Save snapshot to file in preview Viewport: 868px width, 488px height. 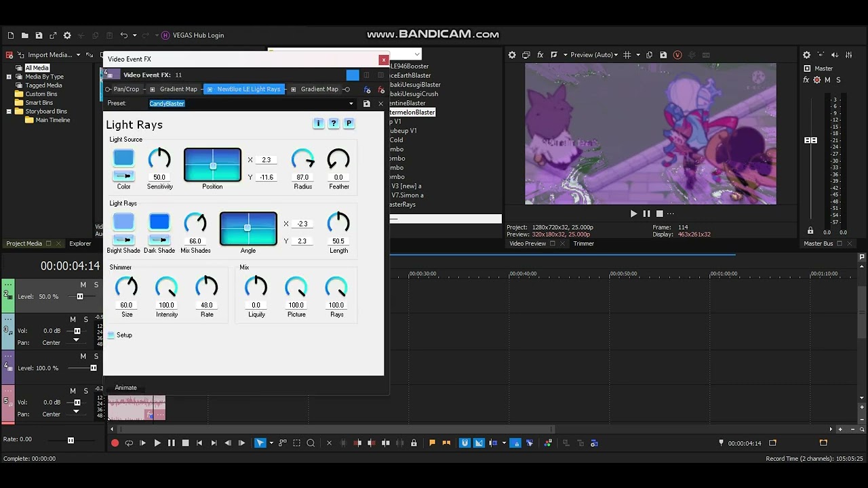pyautogui.click(x=663, y=55)
